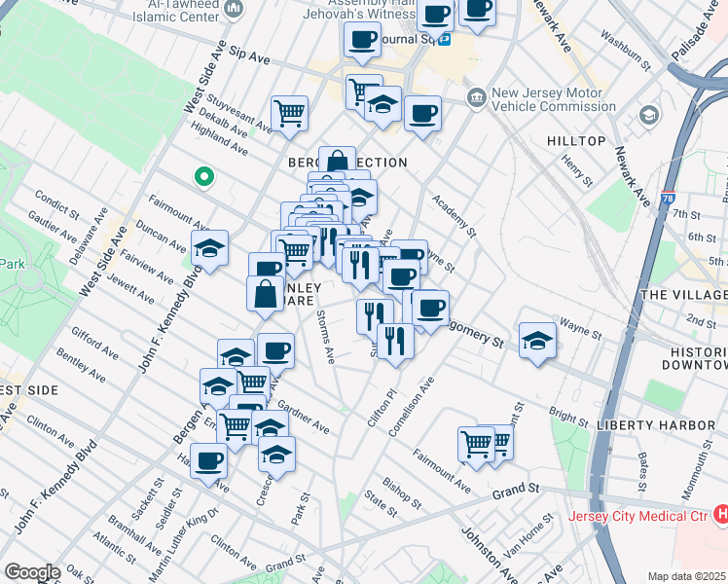Select the coffee cup marker left of Journal Sq label

coord(363,42)
